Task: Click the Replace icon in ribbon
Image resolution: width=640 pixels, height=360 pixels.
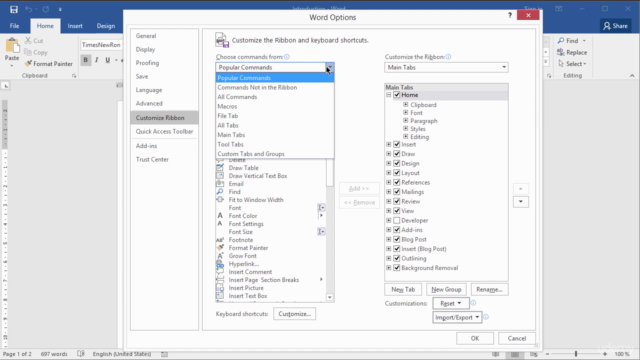Action: [561, 52]
